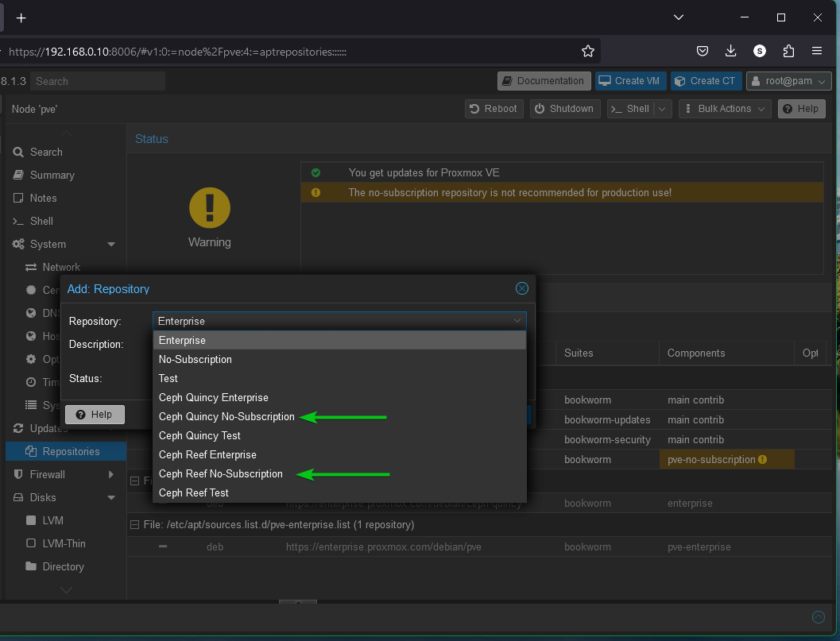Click the no-subscription warning status message
840x641 pixels.
[x=562, y=192]
